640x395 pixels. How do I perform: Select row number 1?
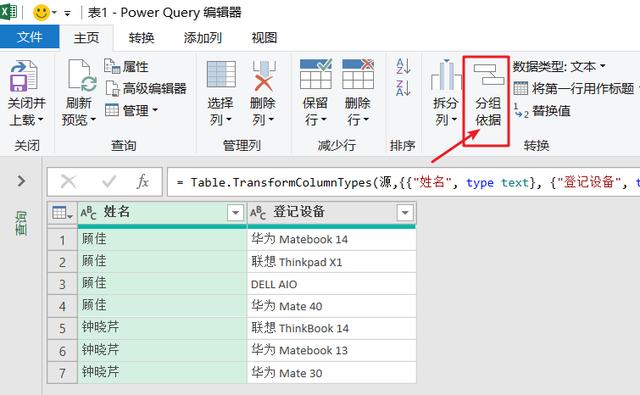coord(62,240)
